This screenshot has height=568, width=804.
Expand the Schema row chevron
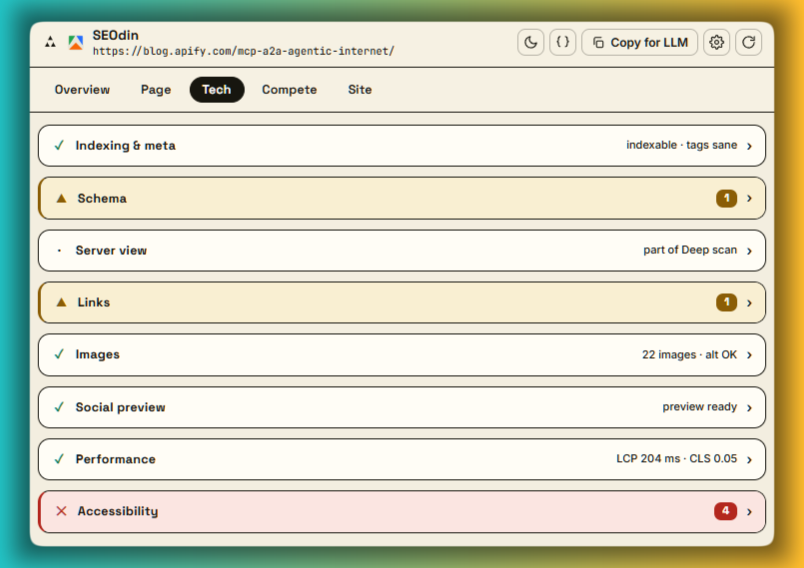pyautogui.click(x=749, y=198)
